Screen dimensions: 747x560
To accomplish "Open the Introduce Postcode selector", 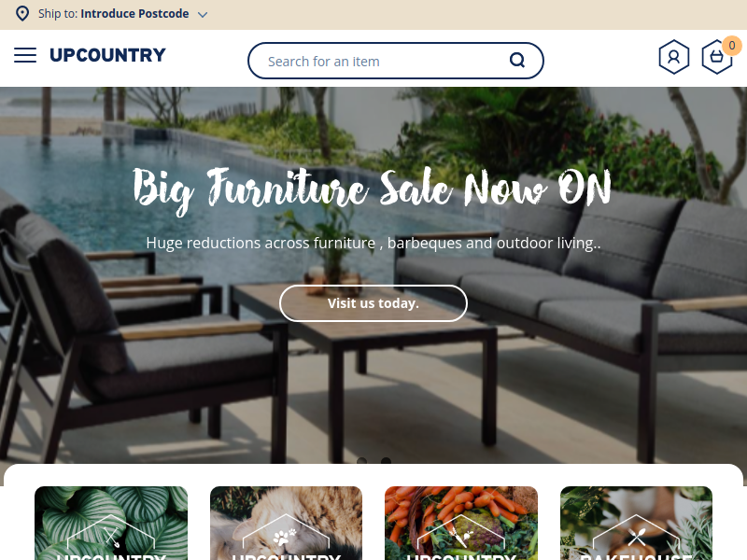I will click(x=134, y=14).
